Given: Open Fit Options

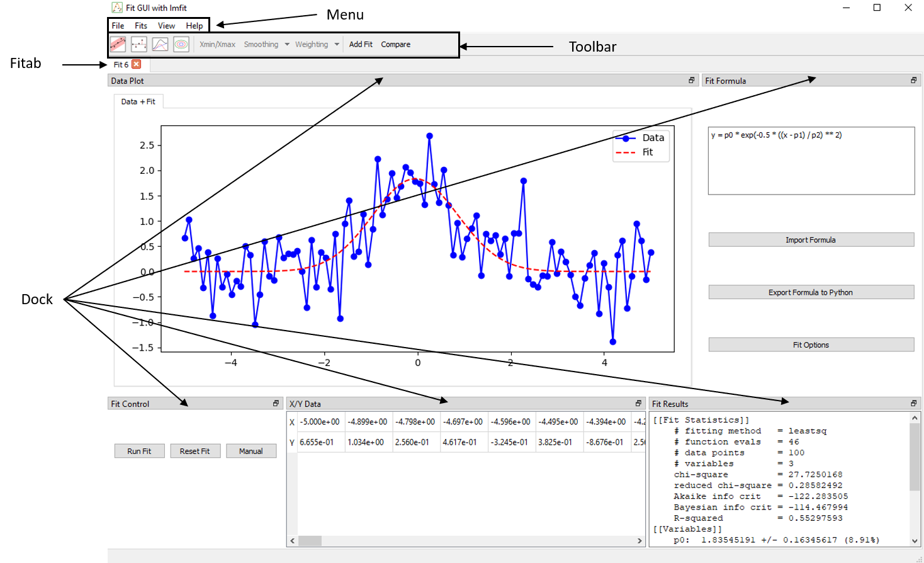Looking at the screenshot, I should [x=811, y=344].
